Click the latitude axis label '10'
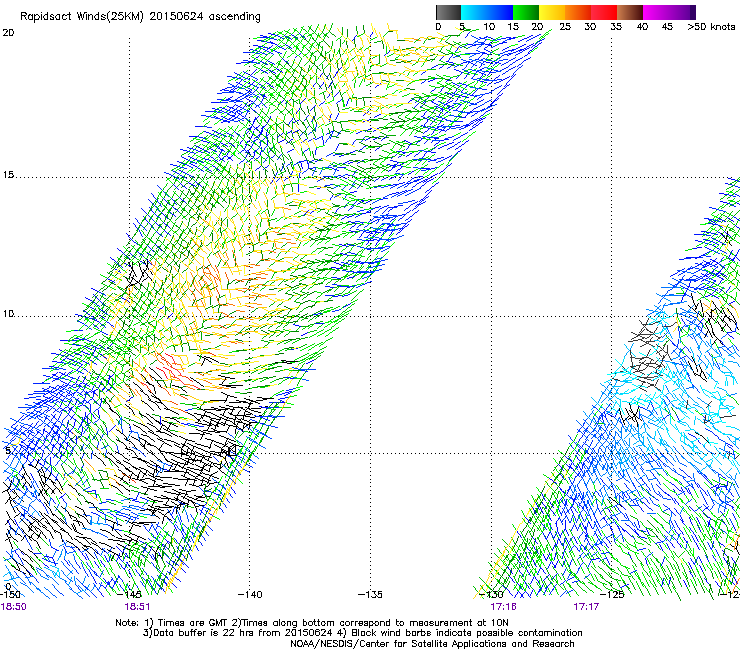740x650 pixels. tap(8, 314)
